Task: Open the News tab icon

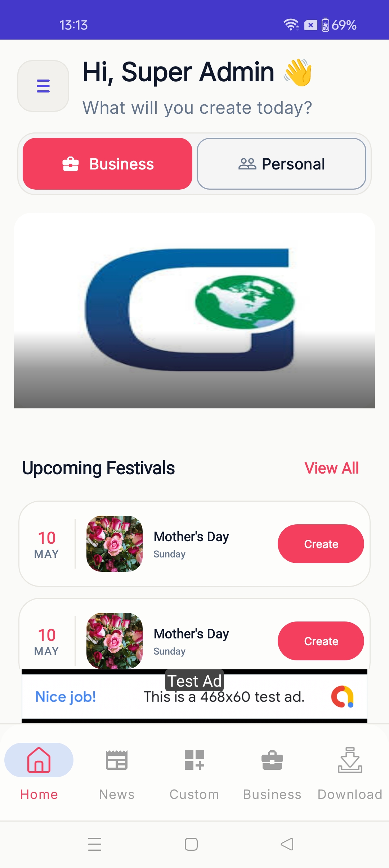Action: coord(117,760)
